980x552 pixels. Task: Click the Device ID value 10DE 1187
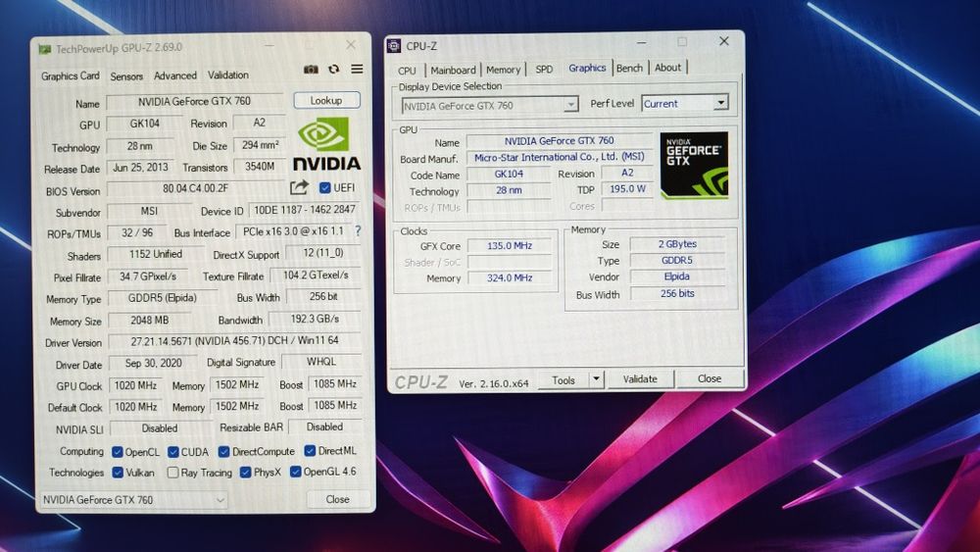point(305,210)
